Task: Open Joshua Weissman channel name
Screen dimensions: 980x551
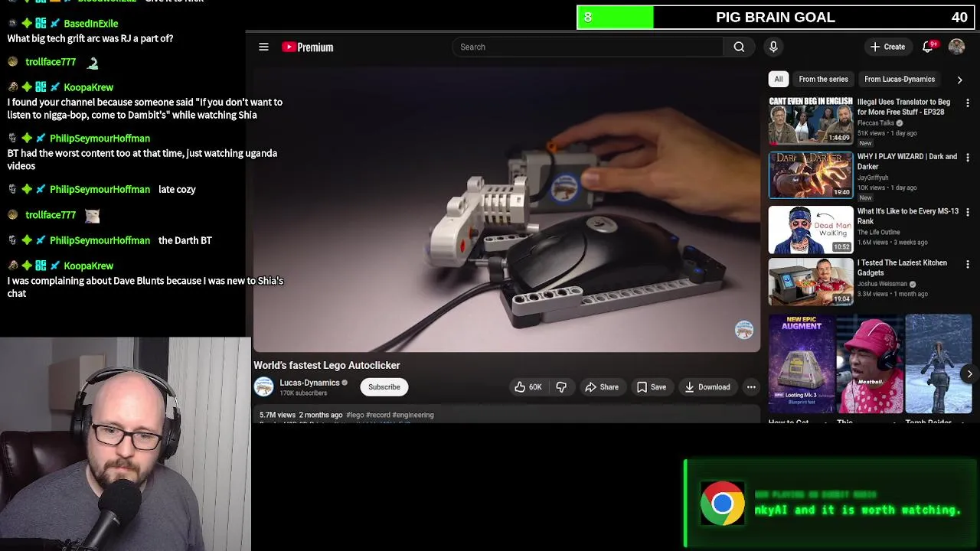Action: point(882,284)
